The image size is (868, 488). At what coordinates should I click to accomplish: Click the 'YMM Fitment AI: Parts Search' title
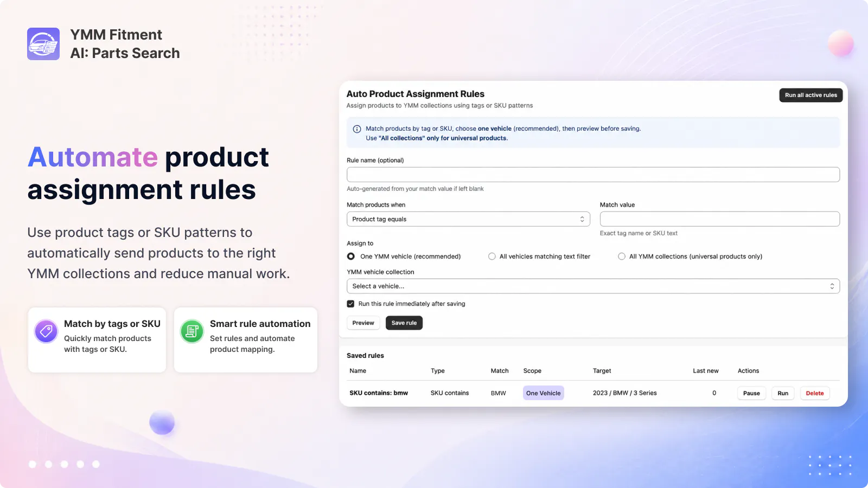(125, 44)
